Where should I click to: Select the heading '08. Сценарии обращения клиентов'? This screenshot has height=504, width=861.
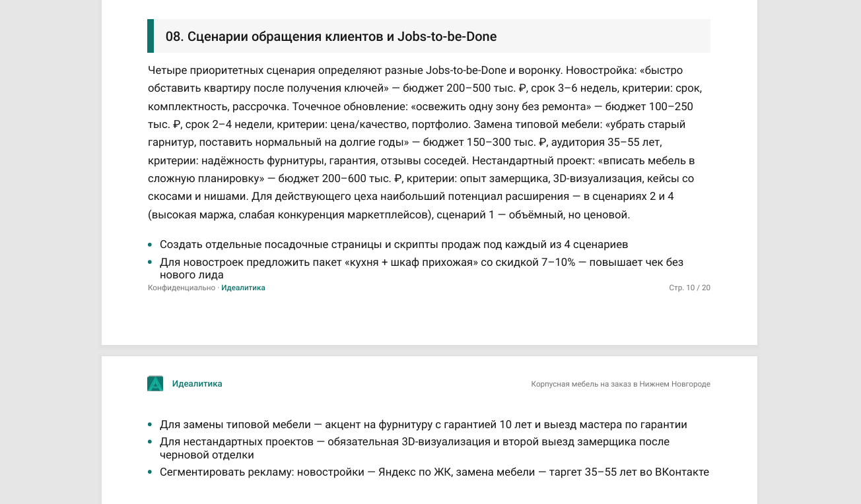click(x=331, y=36)
